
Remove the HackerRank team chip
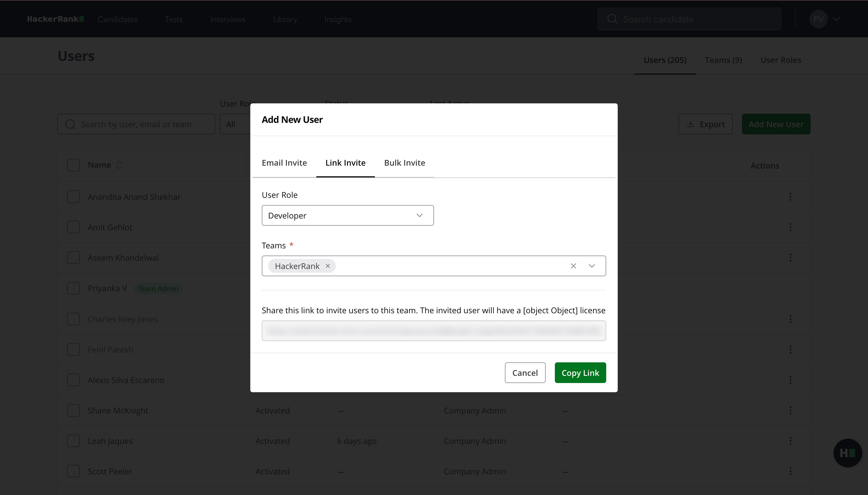328,266
